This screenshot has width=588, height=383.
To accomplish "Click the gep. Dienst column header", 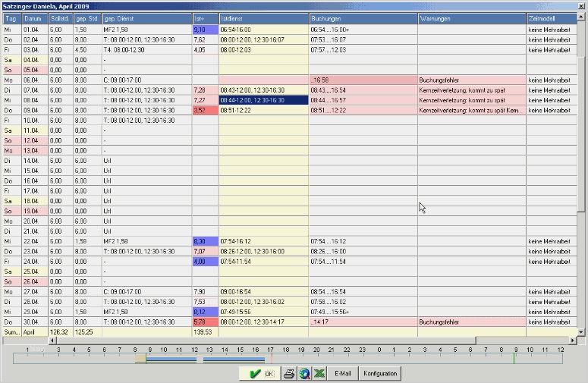I will 146,19.
